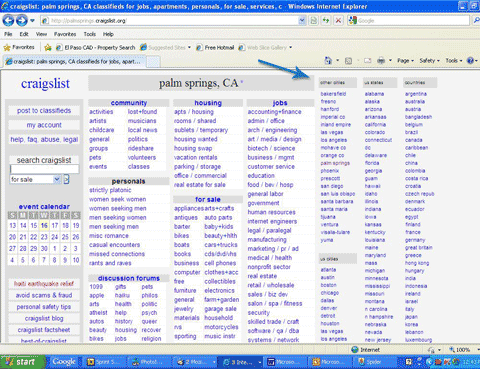Click the 'haiti earthquake relief' link
The image size is (480, 369).
coord(44,284)
